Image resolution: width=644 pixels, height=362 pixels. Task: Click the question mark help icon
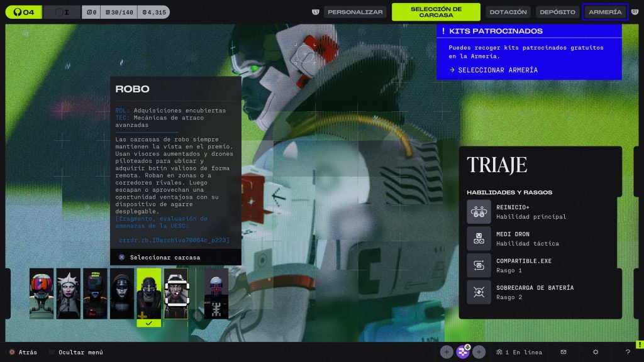(x=627, y=352)
